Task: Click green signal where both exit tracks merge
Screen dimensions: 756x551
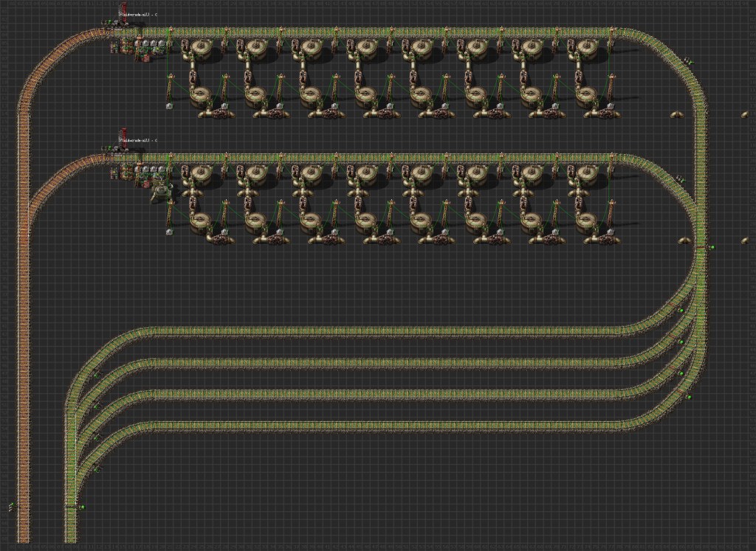Action: click(712, 247)
